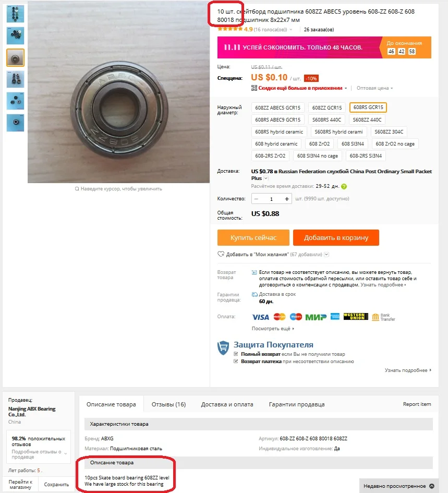This screenshot has width=448, height=493.
Task: Select the first product thumbnail image
Action: click(x=15, y=14)
